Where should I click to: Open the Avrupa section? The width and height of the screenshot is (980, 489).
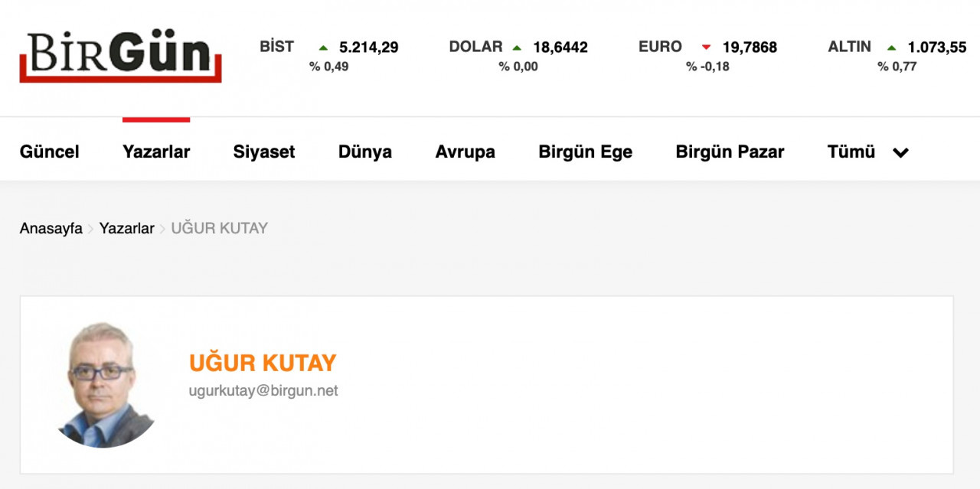point(465,152)
